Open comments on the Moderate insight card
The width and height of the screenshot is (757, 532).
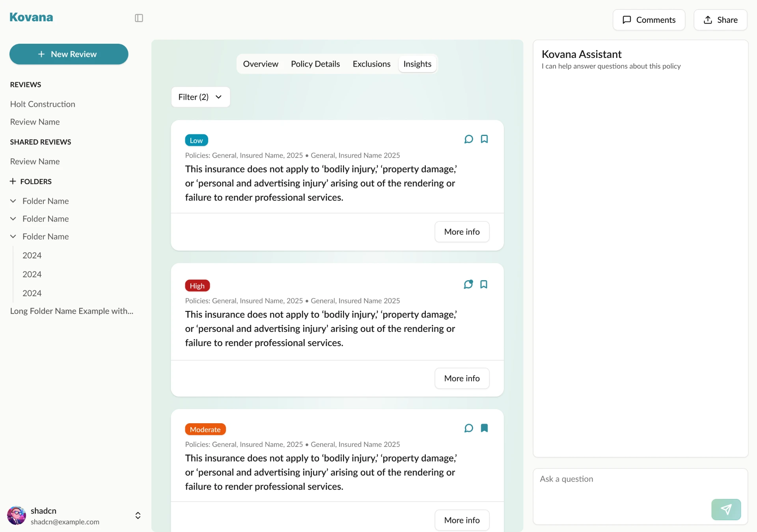(x=468, y=428)
